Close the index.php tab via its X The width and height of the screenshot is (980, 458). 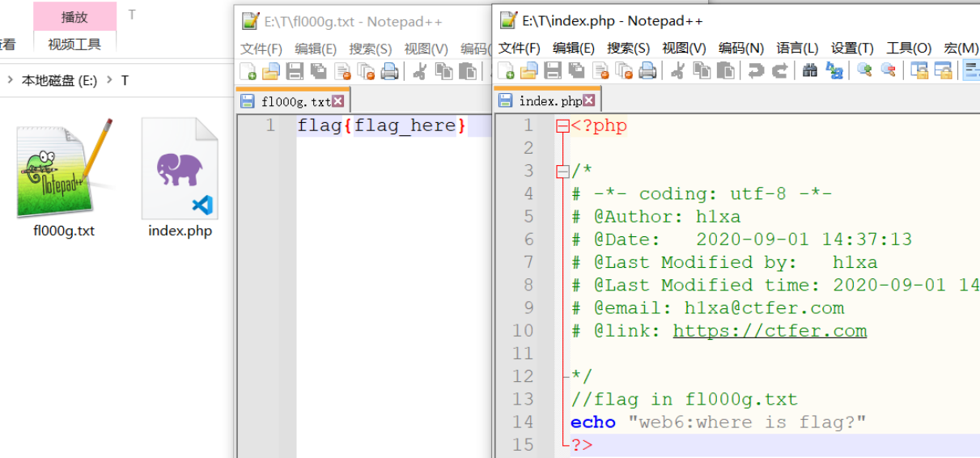[589, 100]
